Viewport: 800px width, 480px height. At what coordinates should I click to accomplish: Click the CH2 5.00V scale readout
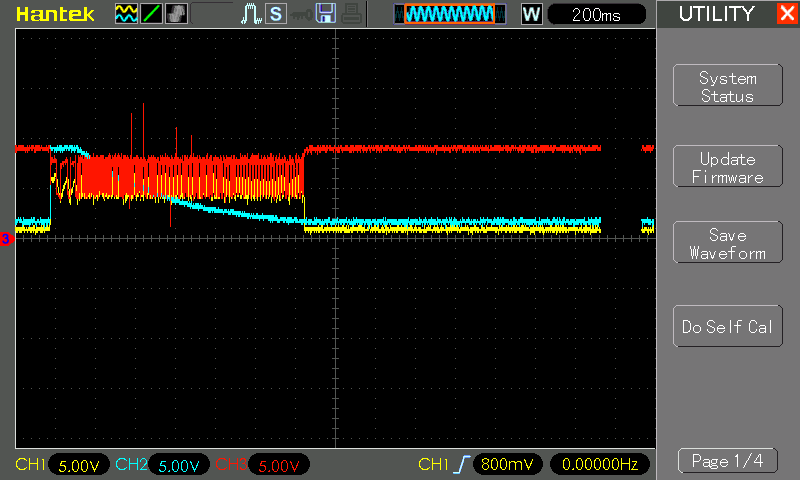[x=178, y=465]
